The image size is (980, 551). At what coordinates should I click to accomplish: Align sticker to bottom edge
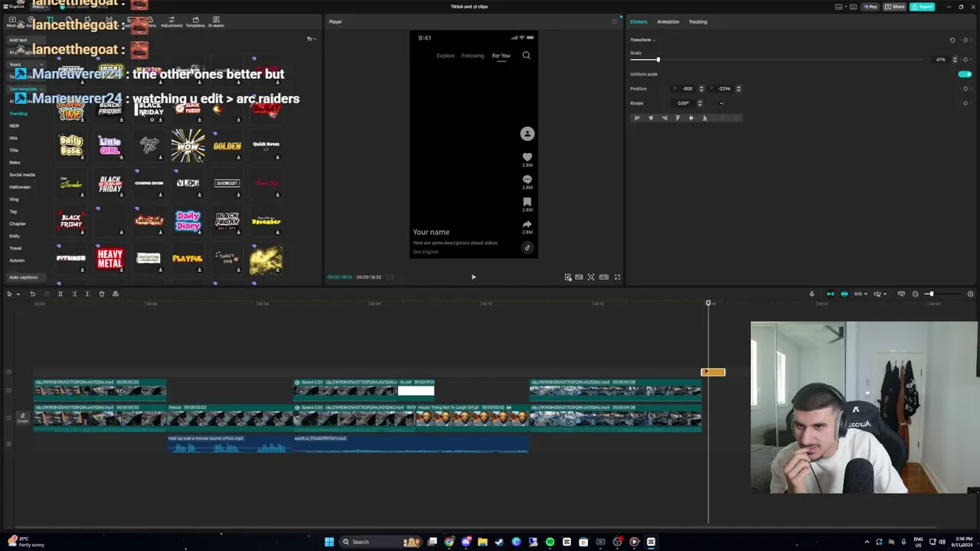click(x=705, y=118)
